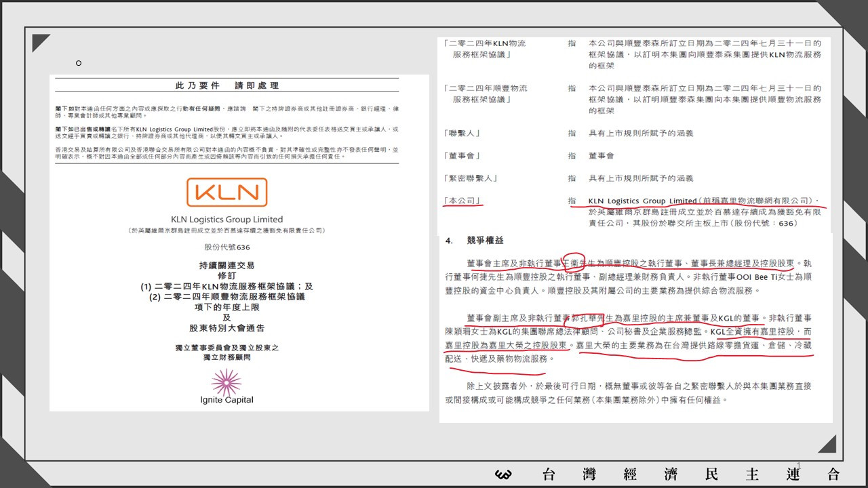Click the section heading 4. 競爭權益

[475, 241]
